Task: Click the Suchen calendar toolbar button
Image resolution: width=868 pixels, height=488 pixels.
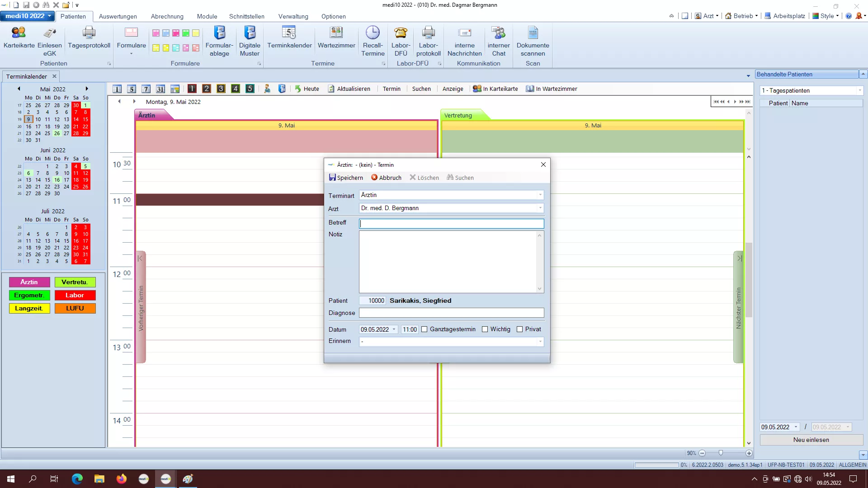Action: coord(421,89)
